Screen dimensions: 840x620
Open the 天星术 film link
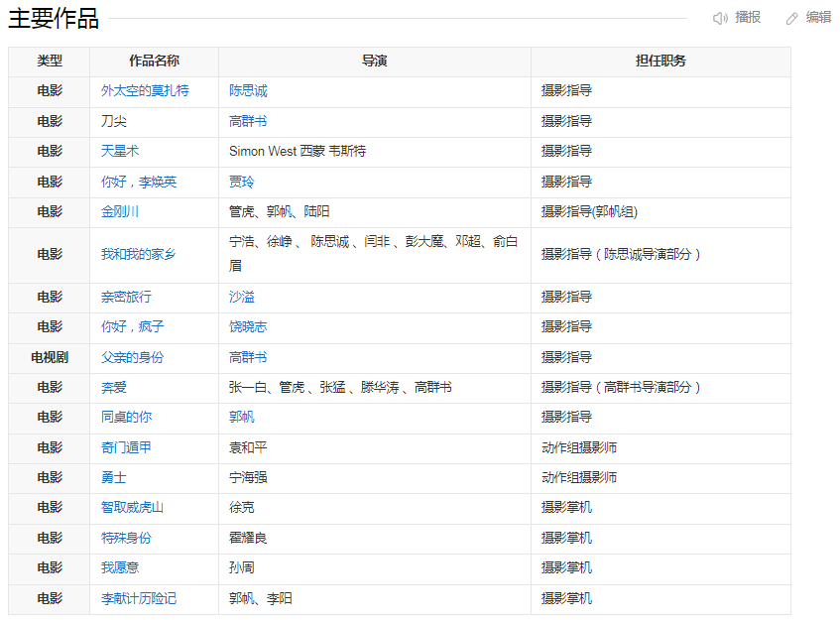tap(120, 151)
